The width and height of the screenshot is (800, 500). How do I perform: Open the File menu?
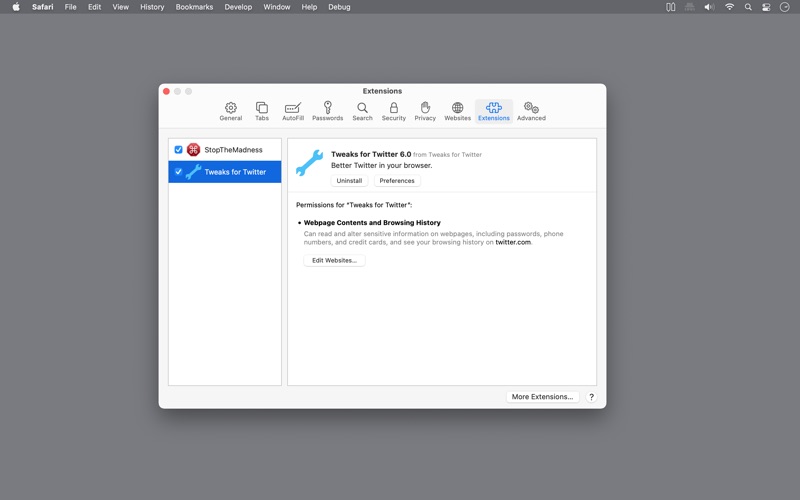point(70,7)
